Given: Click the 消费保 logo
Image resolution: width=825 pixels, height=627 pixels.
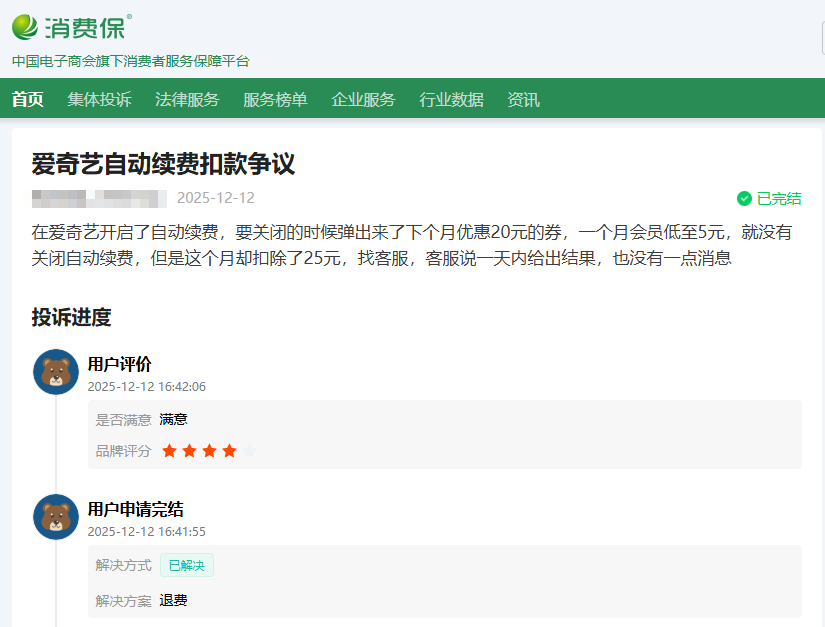Looking at the screenshot, I should pyautogui.click(x=70, y=27).
